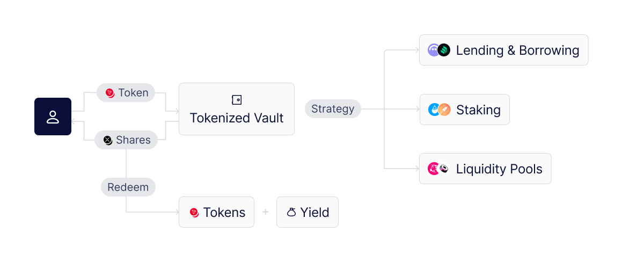Click the vault icon above Tokenized Vault
Screen dimensions: 644x262
click(237, 100)
